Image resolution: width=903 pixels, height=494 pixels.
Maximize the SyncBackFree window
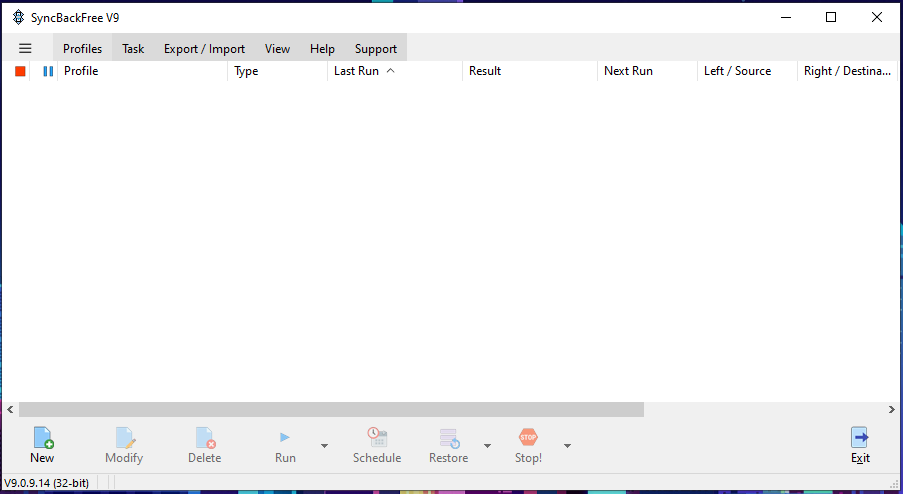(830, 17)
